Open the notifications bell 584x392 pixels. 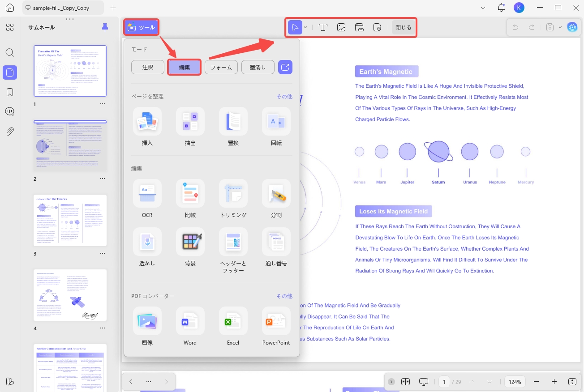501,8
